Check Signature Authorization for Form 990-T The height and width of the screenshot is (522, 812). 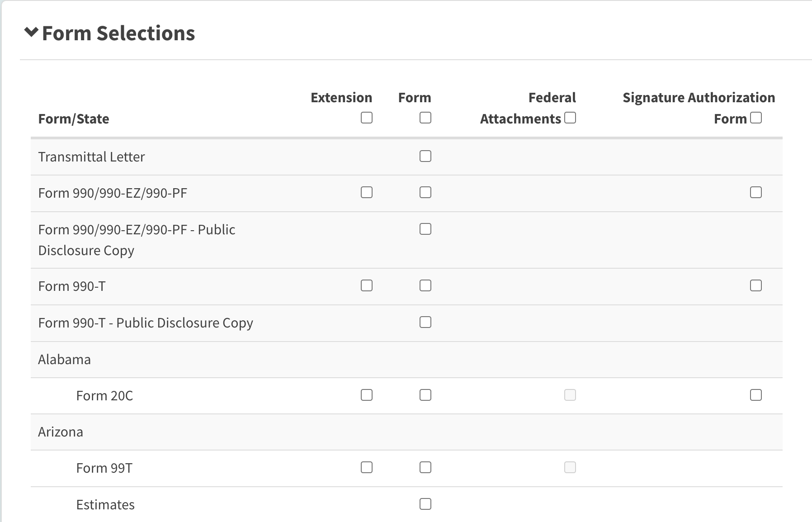pyautogui.click(x=756, y=286)
